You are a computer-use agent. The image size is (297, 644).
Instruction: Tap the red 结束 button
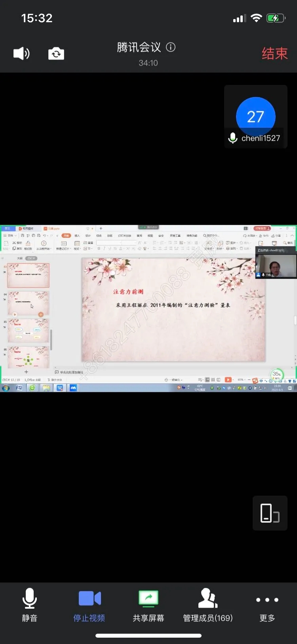click(x=274, y=54)
